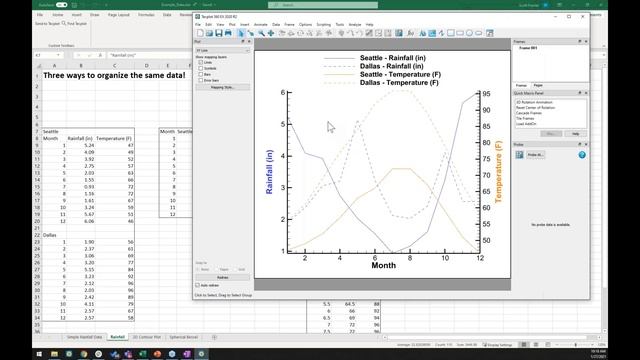Select the Rectangle shape tool
The height and width of the screenshot is (360, 640).
(460, 33)
